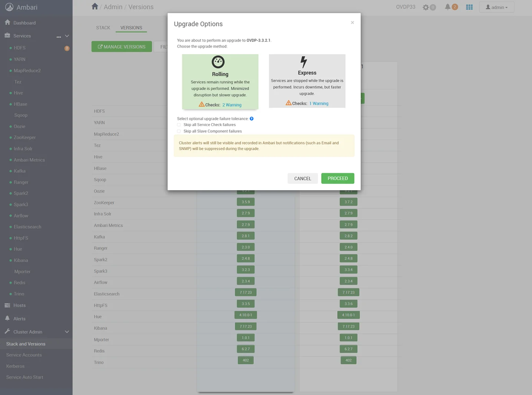The width and height of the screenshot is (532, 395).
Task: Open the Ambari Metrics service in sidebar
Action: click(x=29, y=160)
